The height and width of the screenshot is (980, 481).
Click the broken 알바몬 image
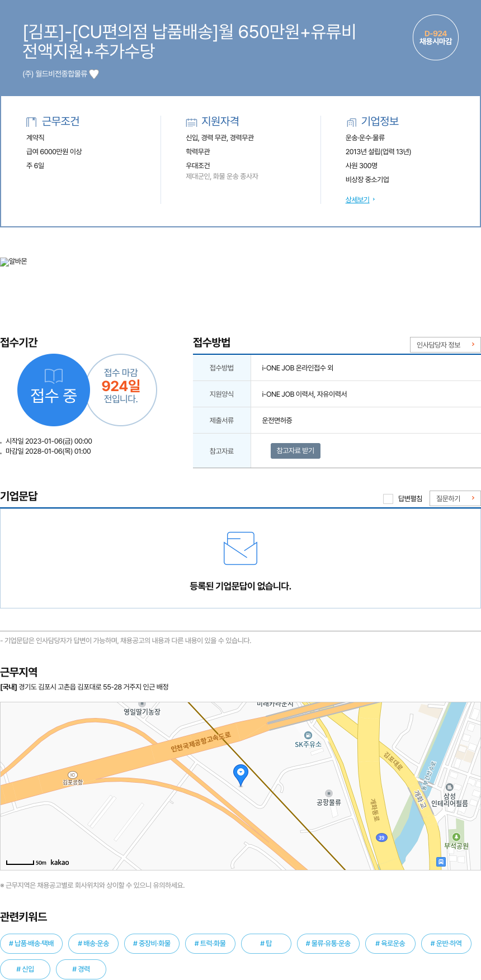(14, 261)
